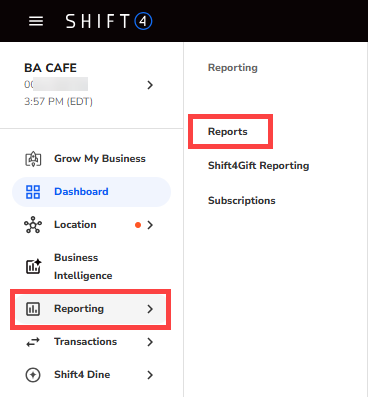Open Shift4 Dine menu item
The image size is (368, 397).
click(91, 375)
